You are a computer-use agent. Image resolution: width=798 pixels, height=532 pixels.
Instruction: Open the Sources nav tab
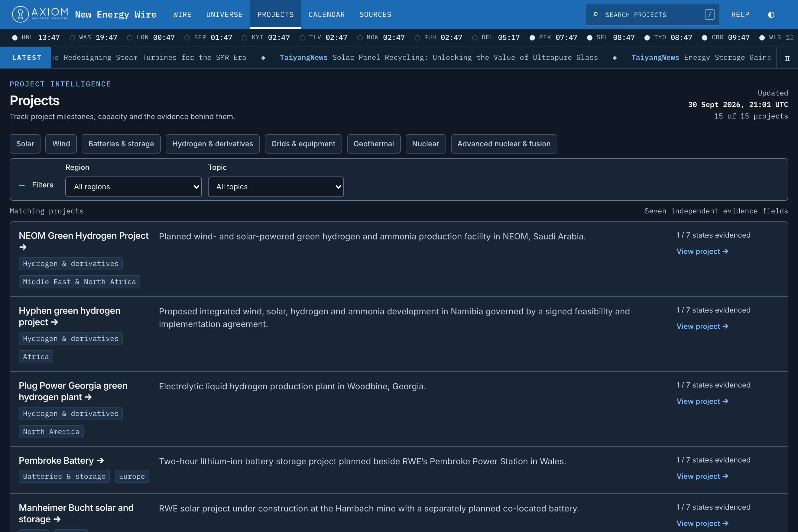[x=375, y=15]
